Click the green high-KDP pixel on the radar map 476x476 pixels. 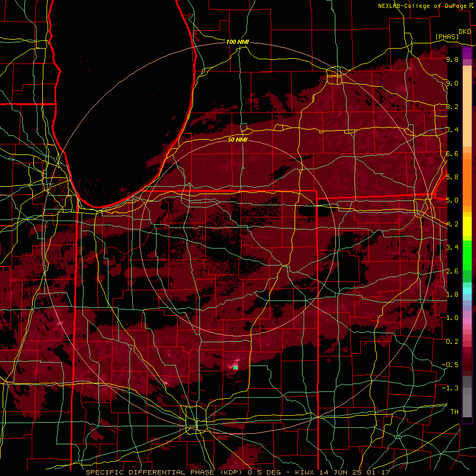(x=235, y=368)
